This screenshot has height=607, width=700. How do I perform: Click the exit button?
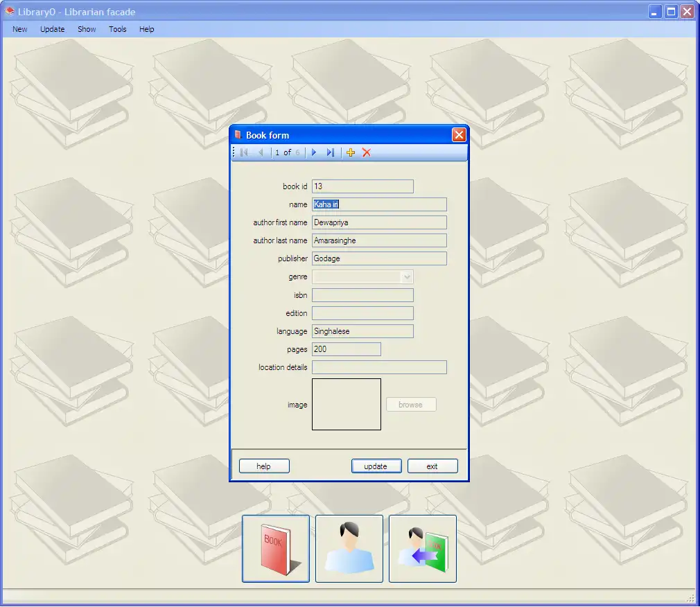click(x=432, y=466)
